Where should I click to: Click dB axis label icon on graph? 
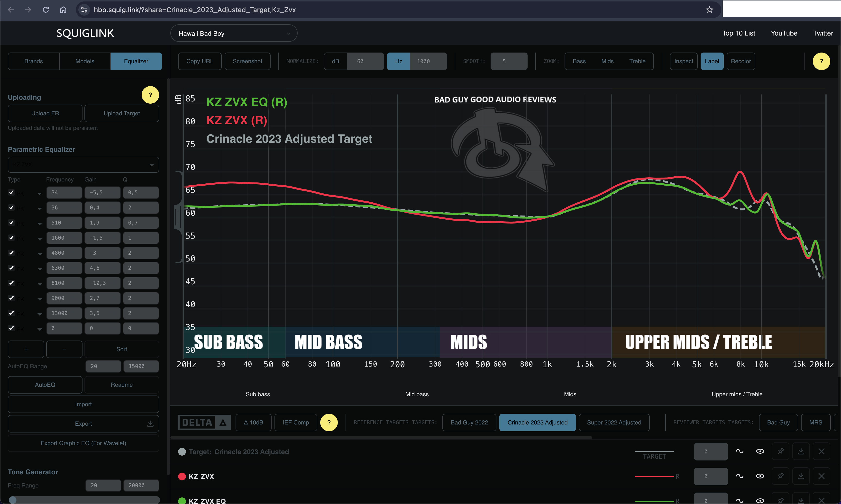point(178,99)
